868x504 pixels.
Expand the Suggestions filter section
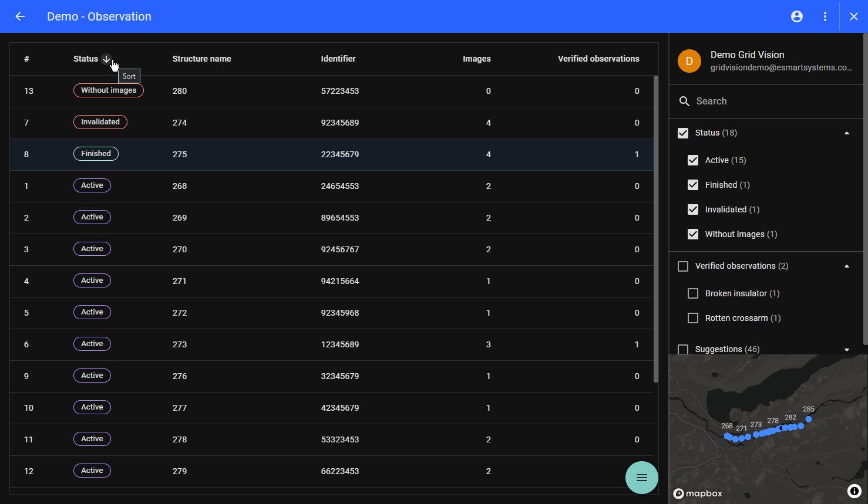click(x=846, y=350)
